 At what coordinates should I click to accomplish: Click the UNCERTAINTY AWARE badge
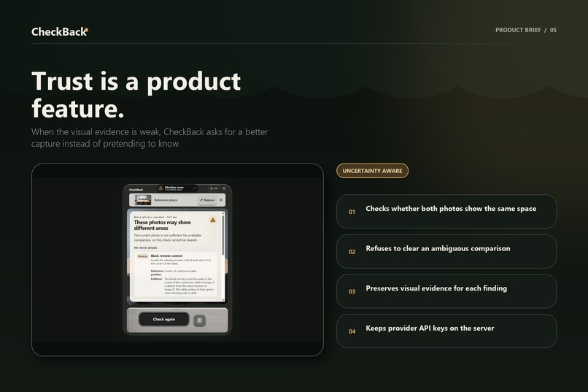click(x=372, y=171)
